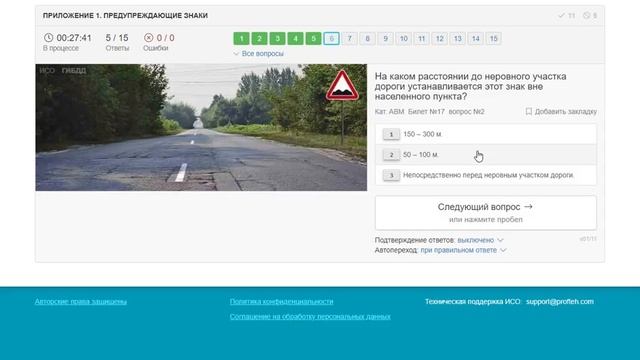Click the question text about неровного участка
The image size is (640, 360).
(470, 87)
